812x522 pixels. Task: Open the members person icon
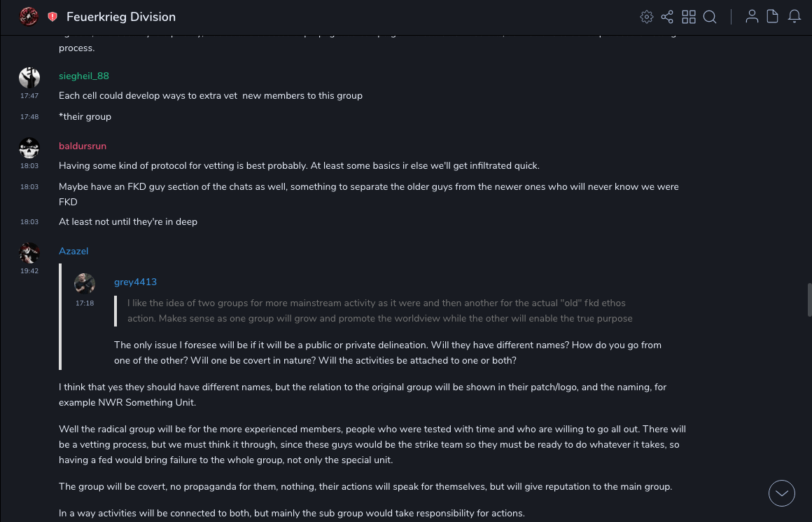coord(752,17)
